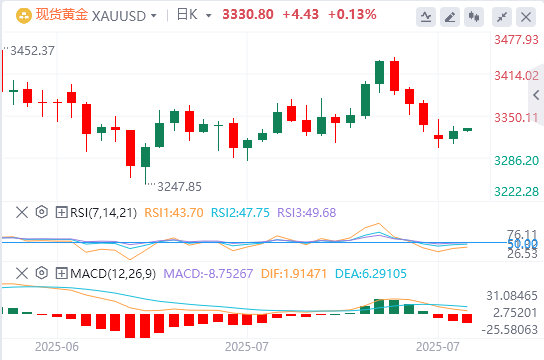
Task: Click the 2.75201 MACD axis value
Action: pyautogui.click(x=515, y=312)
